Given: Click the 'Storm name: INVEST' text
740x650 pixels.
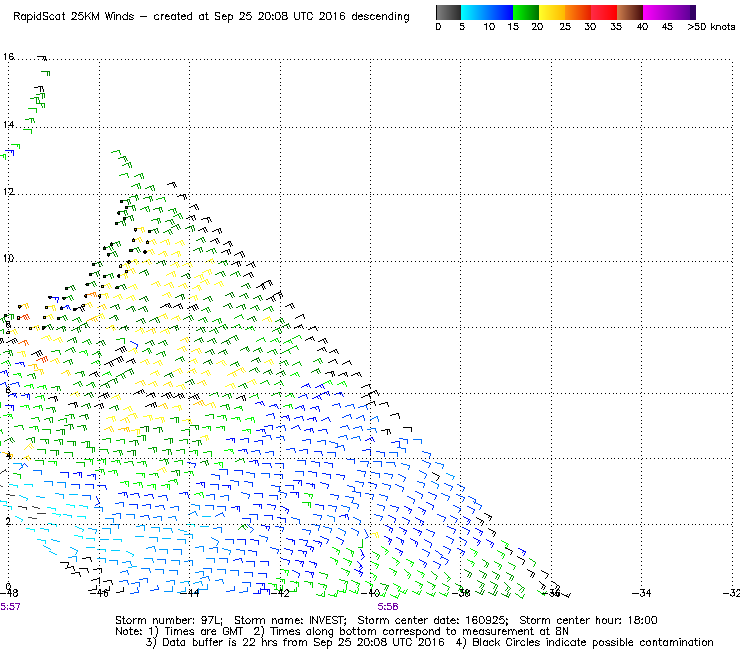Looking at the screenshot, I should (x=290, y=620).
